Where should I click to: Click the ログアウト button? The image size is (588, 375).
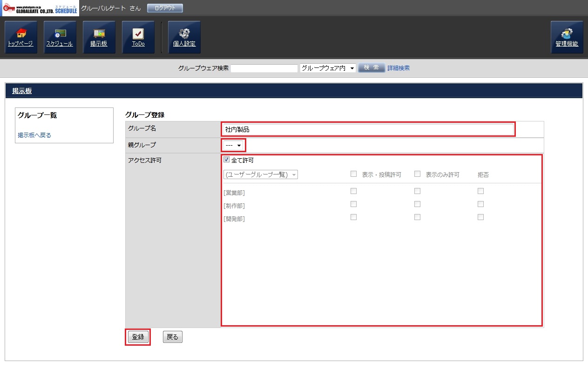165,8
